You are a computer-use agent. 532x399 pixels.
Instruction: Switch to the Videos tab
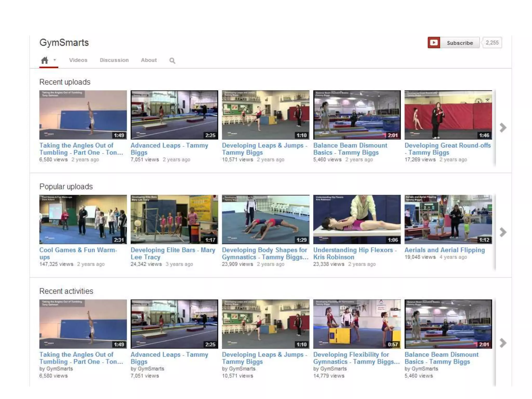[x=78, y=60]
